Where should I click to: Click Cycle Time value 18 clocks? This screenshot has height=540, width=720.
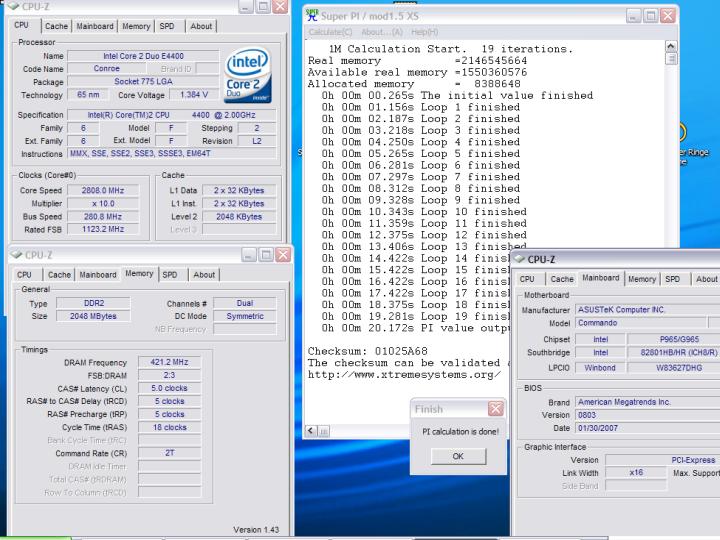pos(169,427)
